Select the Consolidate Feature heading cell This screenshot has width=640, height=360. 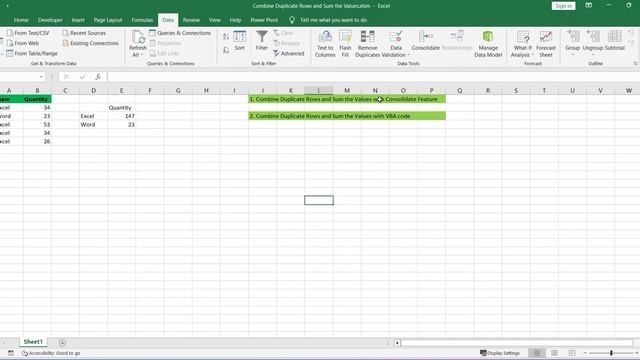coord(347,99)
